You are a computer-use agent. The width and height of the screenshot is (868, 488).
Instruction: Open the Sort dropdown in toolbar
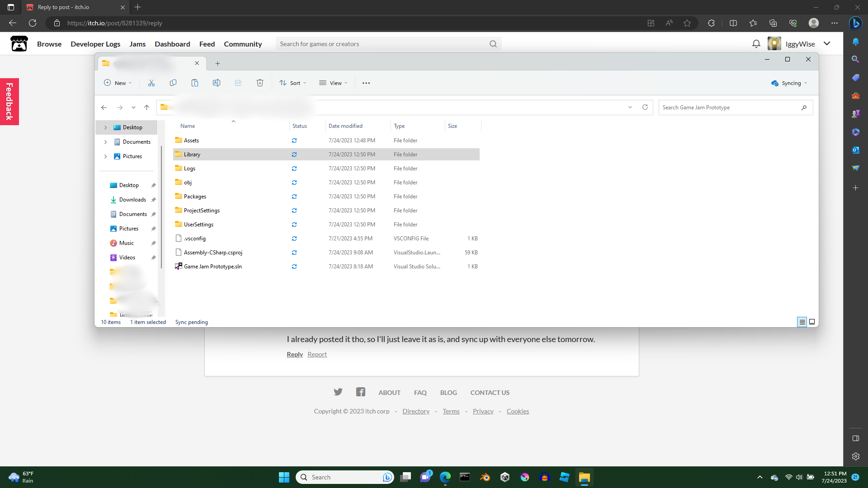293,83
